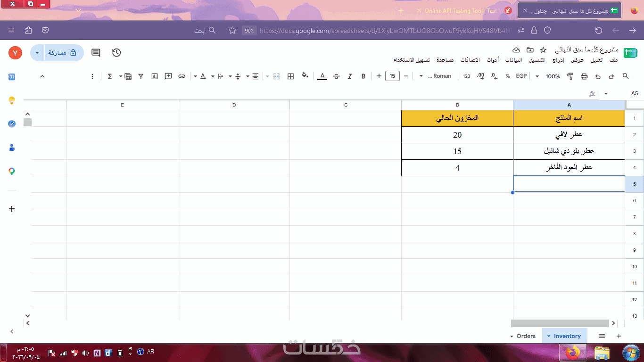The width and height of the screenshot is (644, 362).
Task: Open version history clock icon
Action: 116,53
